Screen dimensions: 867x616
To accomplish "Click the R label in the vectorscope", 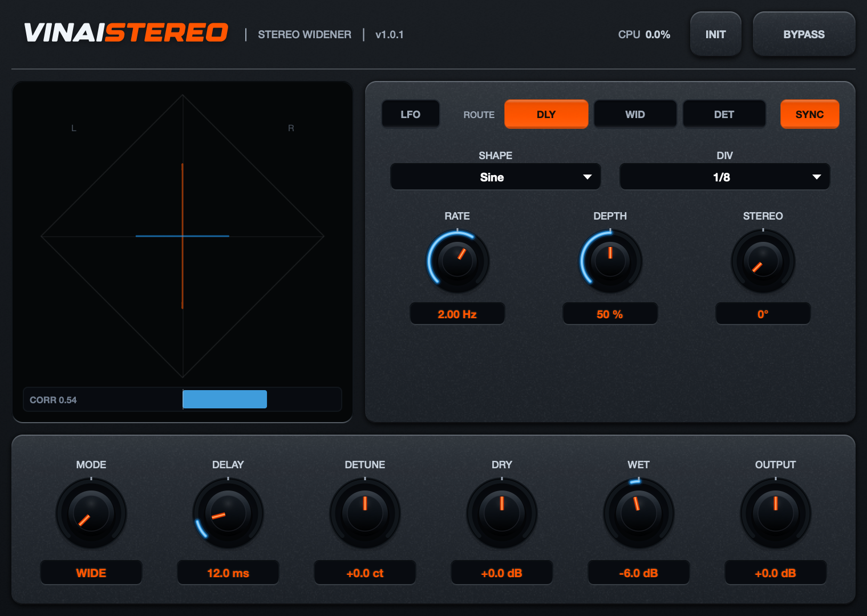I will [291, 128].
